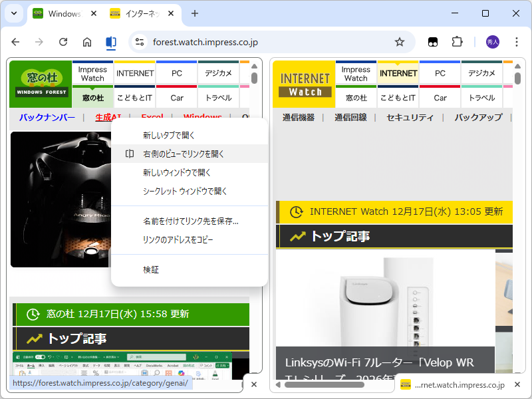Image resolution: width=532 pixels, height=399 pixels.
Task: Open the 秀人 profile avatar
Action: tap(491, 41)
